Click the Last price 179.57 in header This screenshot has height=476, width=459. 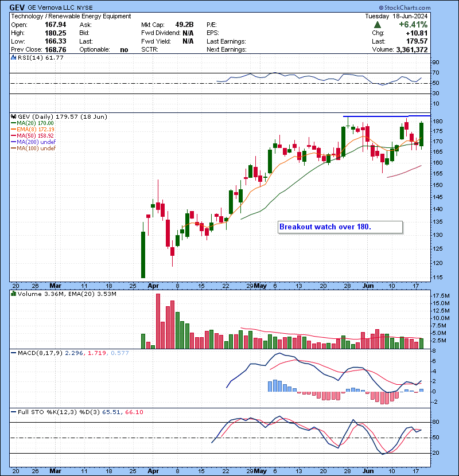[x=417, y=41]
